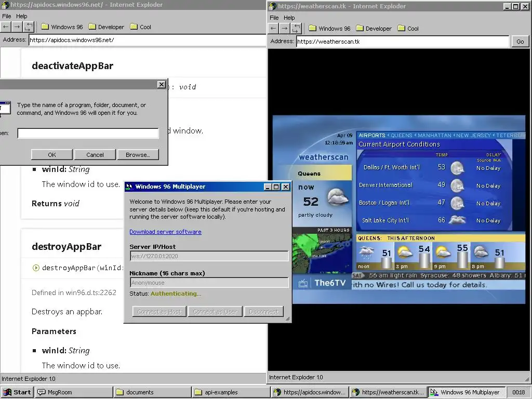Click Browse... in the Run dialog
This screenshot has width=532, height=399.
point(138,155)
